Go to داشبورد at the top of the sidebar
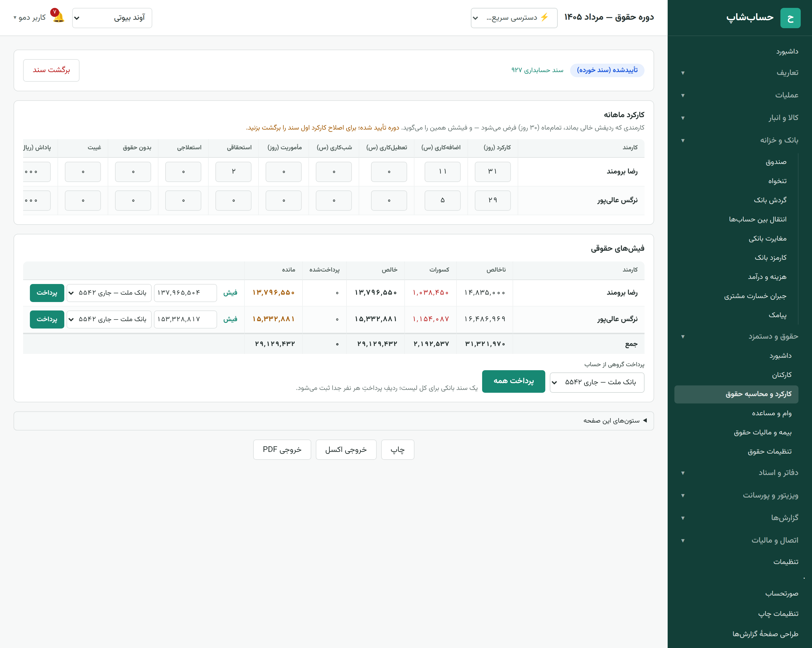The width and height of the screenshot is (812, 648). (787, 51)
